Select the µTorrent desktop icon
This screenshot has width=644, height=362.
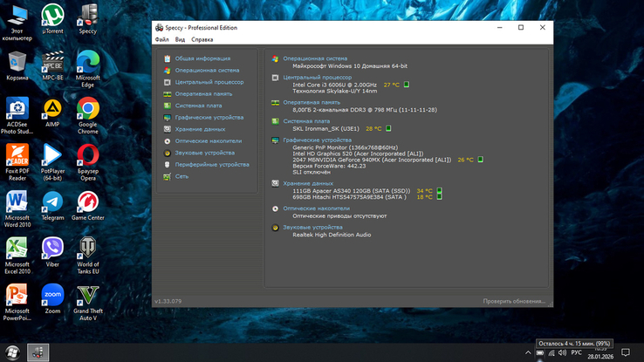[52, 19]
